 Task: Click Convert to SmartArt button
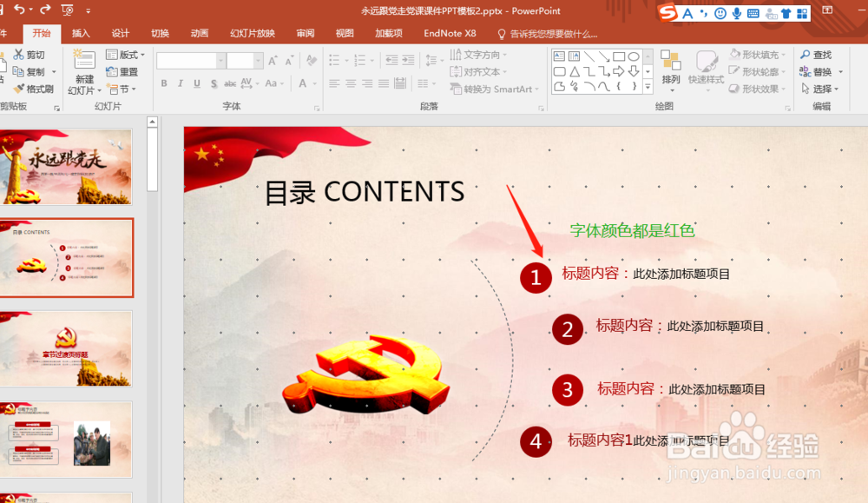(x=495, y=89)
